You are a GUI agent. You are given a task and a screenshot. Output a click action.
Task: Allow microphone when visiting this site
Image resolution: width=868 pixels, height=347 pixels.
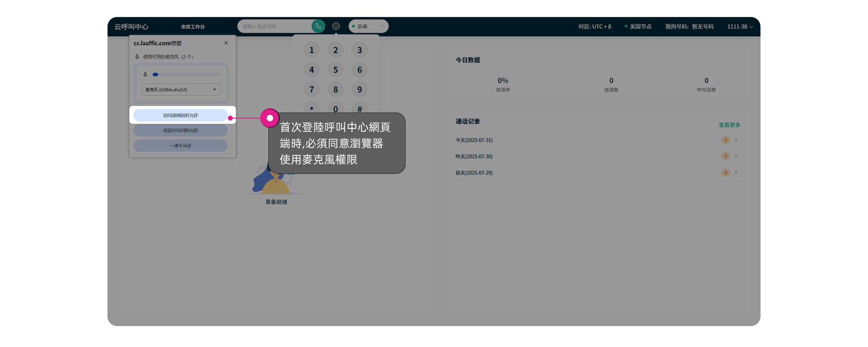pyautogui.click(x=181, y=115)
